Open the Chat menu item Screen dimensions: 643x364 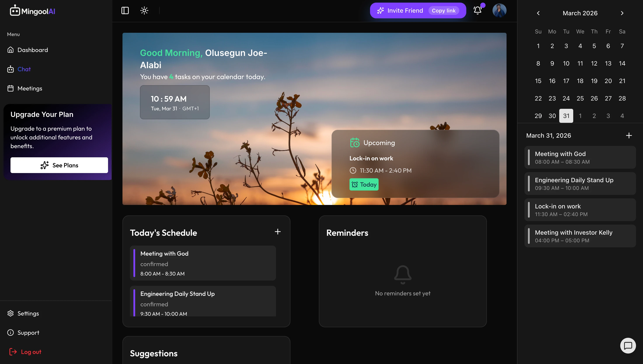pos(24,69)
